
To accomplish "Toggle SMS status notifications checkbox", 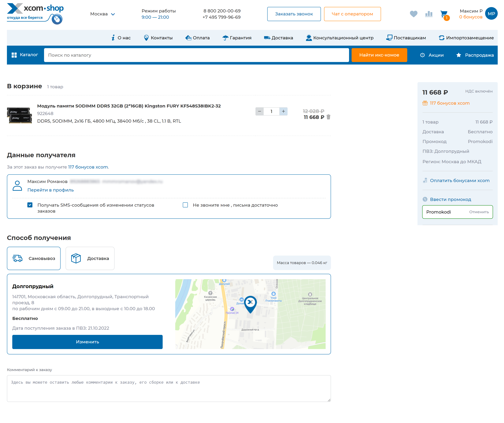I will click(30, 205).
